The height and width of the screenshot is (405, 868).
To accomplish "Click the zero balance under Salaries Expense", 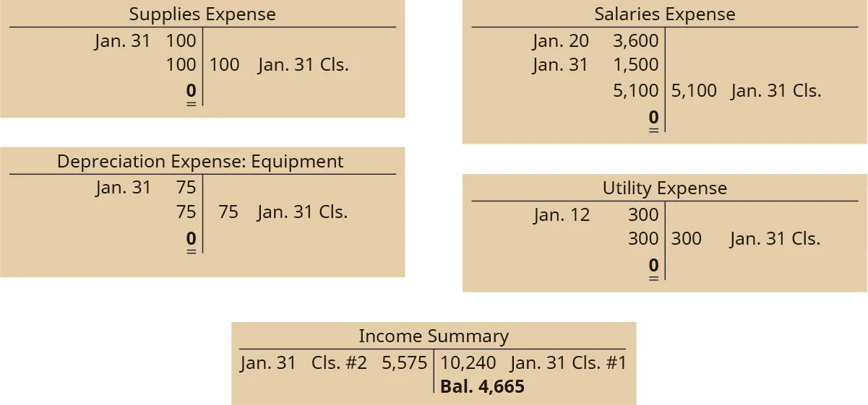I will coord(653,117).
